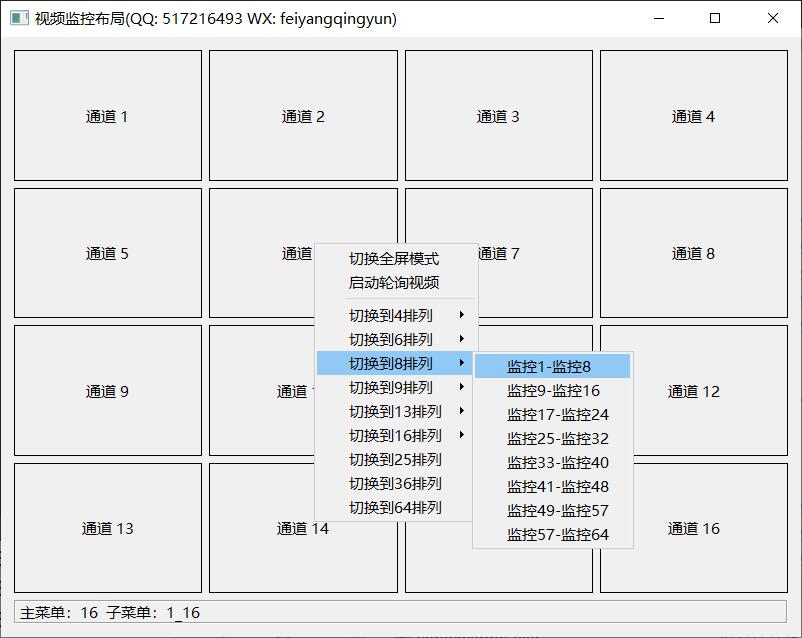This screenshot has height=638, width=802.
Task: Click the 通道 13 video panel
Action: pyautogui.click(x=108, y=528)
